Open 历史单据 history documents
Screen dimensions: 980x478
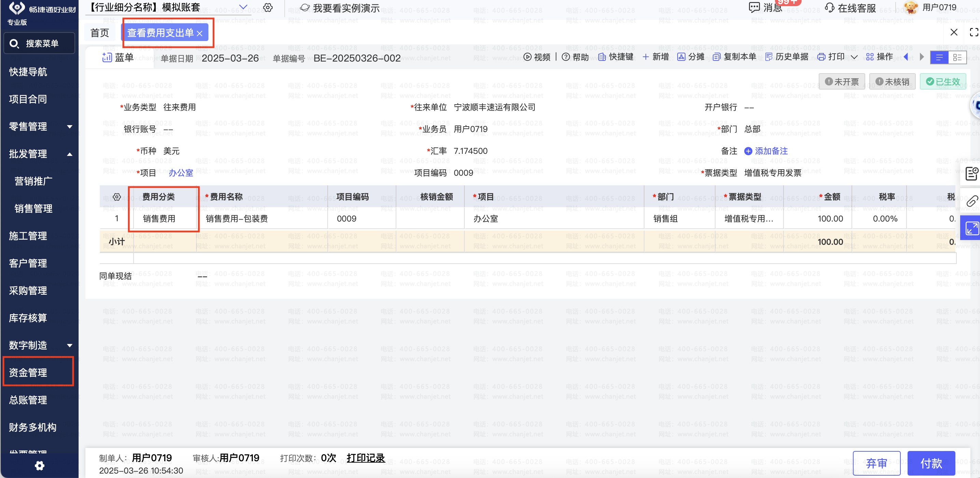786,57
